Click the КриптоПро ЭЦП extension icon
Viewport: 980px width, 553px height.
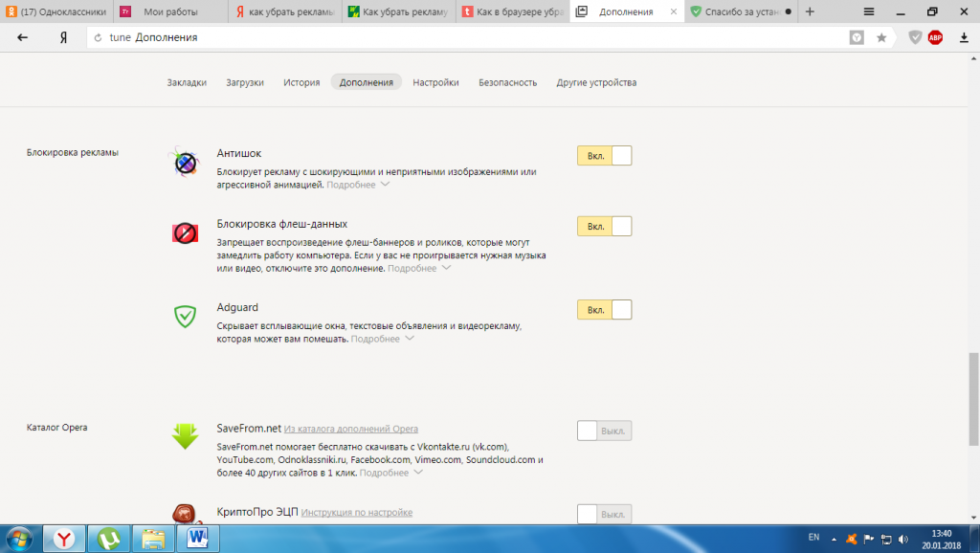[186, 514]
